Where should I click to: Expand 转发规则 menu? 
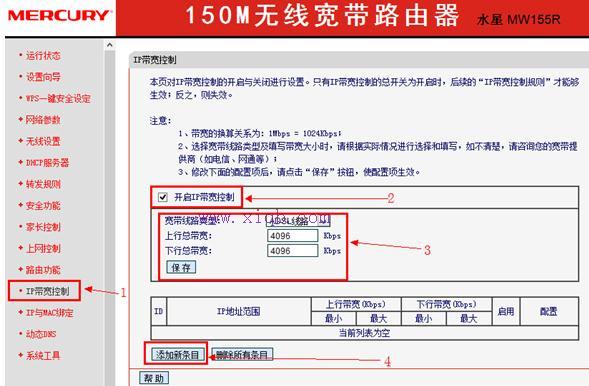click(43, 184)
